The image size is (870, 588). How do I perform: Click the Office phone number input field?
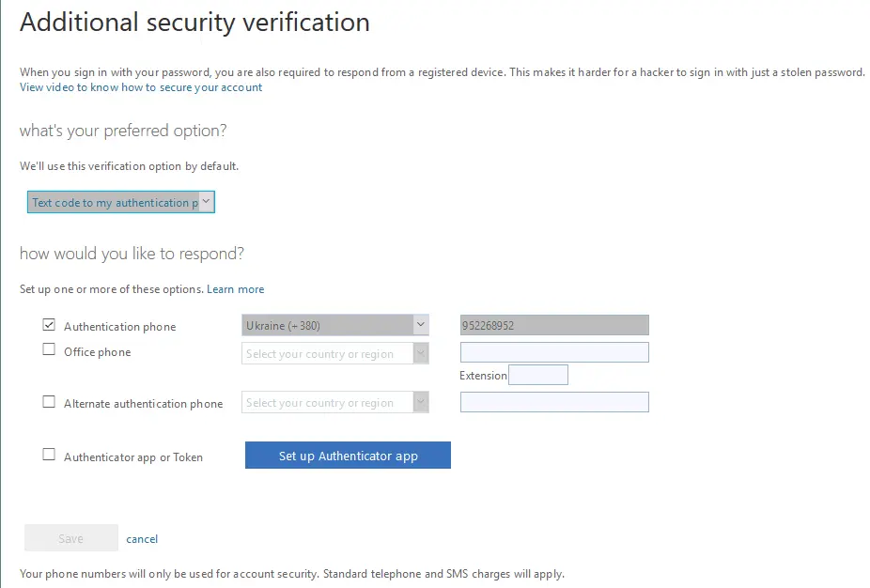click(x=554, y=352)
